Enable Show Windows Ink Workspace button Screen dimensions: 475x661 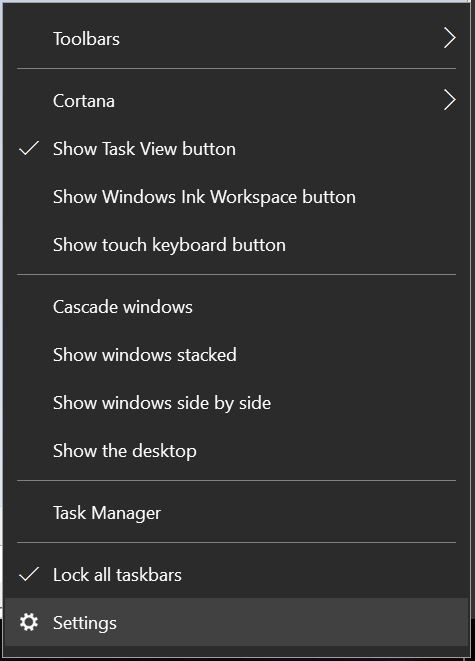[x=236, y=196]
